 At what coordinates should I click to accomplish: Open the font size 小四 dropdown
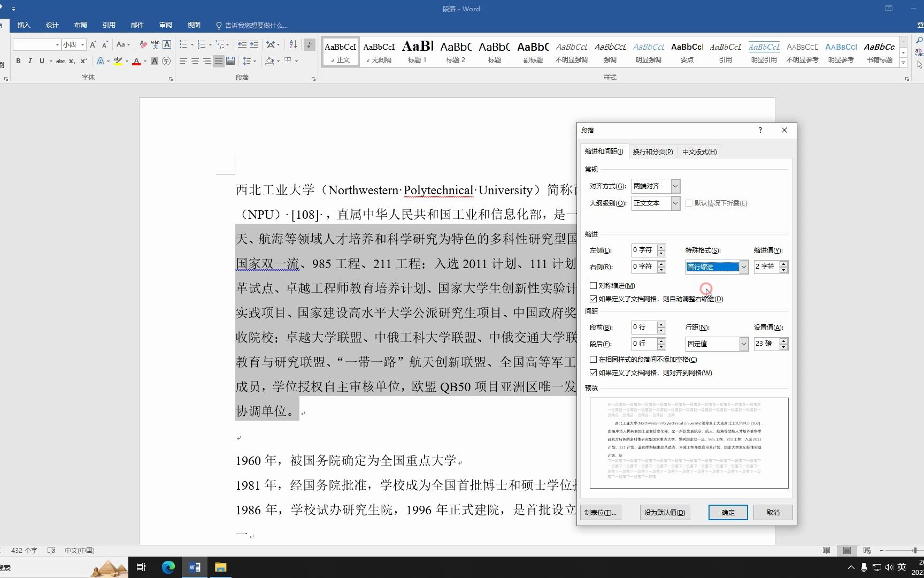[x=82, y=44]
